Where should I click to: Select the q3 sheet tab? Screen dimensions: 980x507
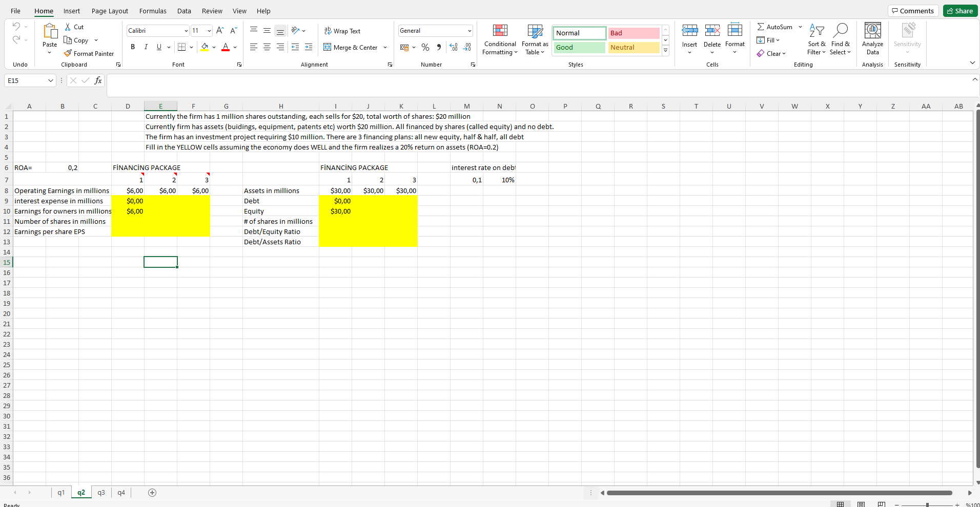(100, 492)
